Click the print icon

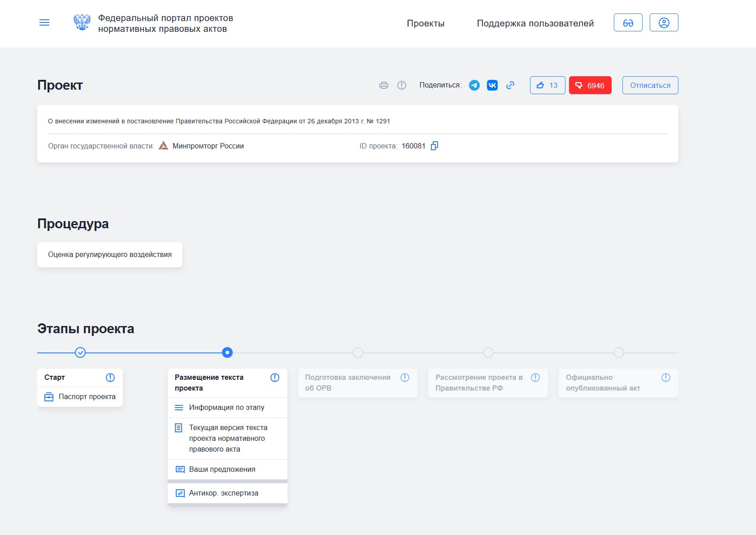click(384, 85)
